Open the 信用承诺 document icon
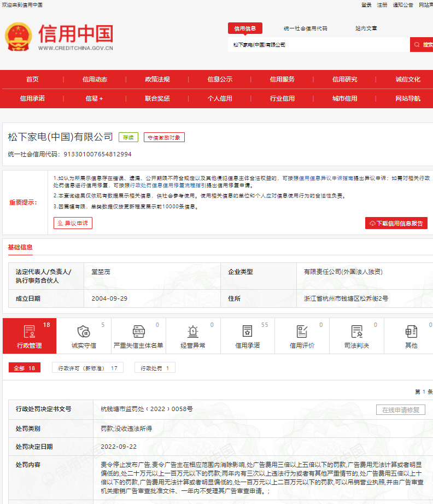Image resolution: width=433 pixels, height=504 pixels. click(x=247, y=331)
